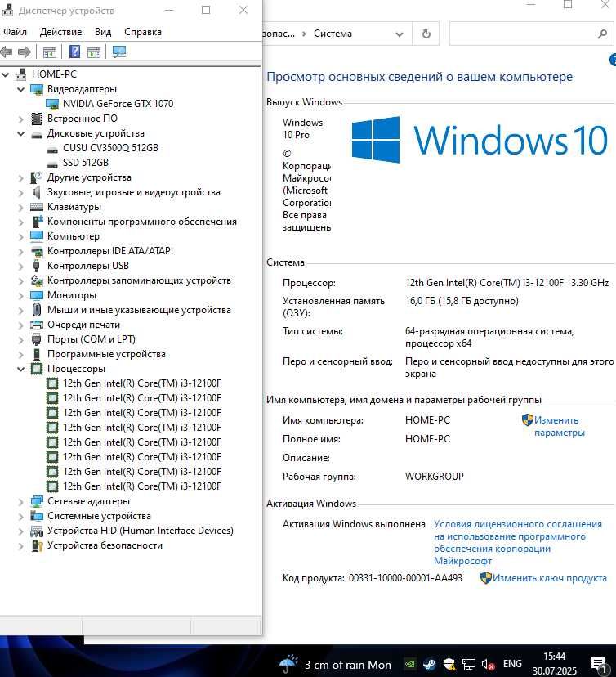
Task: Click the search field in System window
Action: pyautogui.click(x=531, y=34)
